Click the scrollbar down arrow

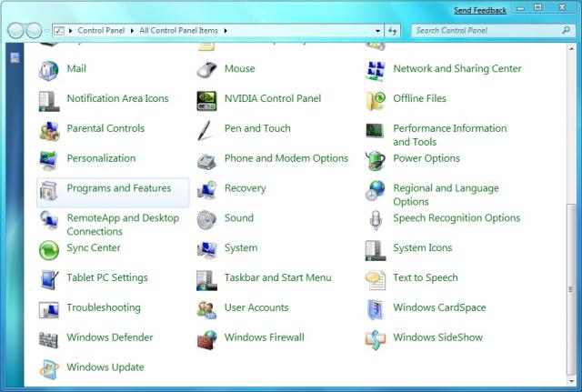click(571, 380)
